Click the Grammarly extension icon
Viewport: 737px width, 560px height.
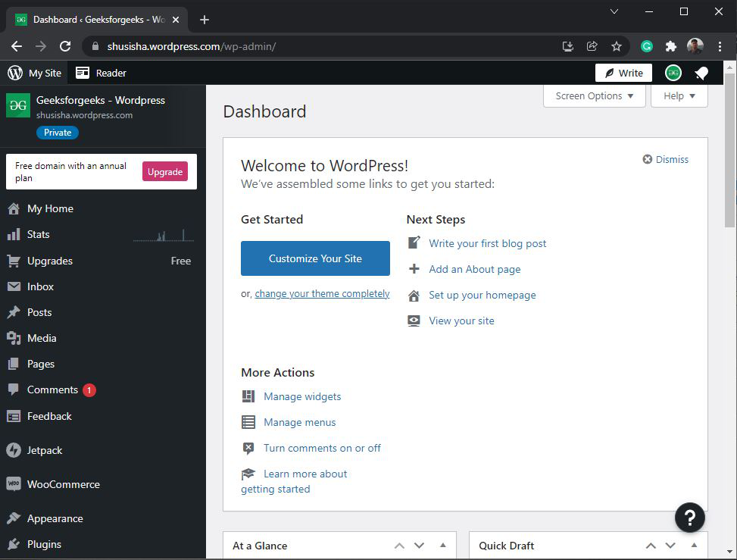(x=647, y=46)
